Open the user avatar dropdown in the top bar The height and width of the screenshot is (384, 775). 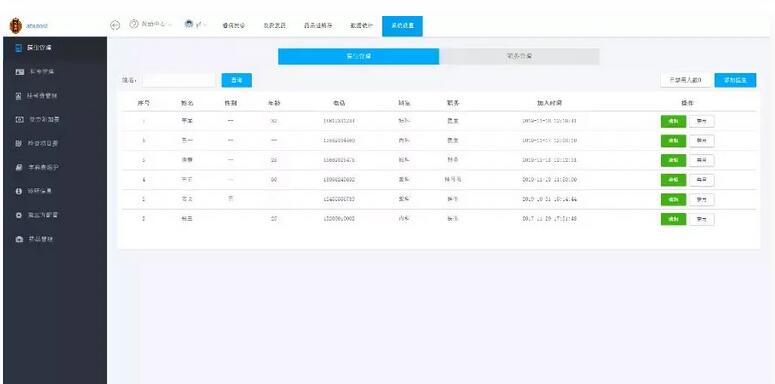coord(195,25)
